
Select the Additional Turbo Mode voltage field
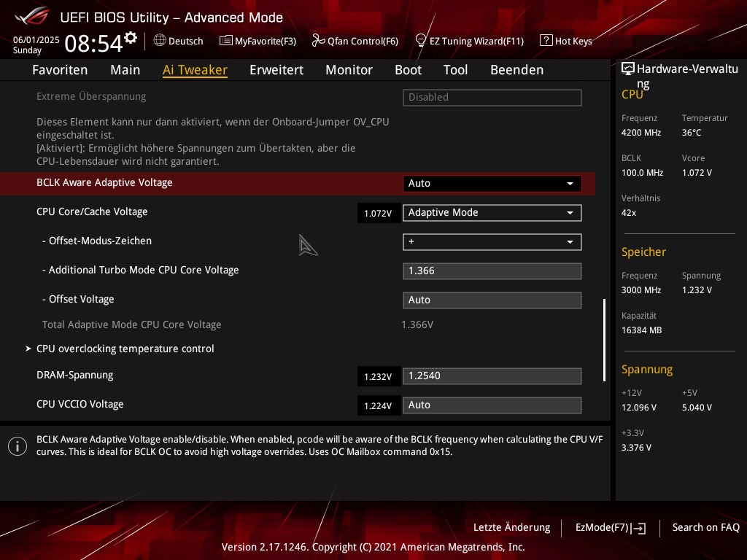tap(492, 271)
